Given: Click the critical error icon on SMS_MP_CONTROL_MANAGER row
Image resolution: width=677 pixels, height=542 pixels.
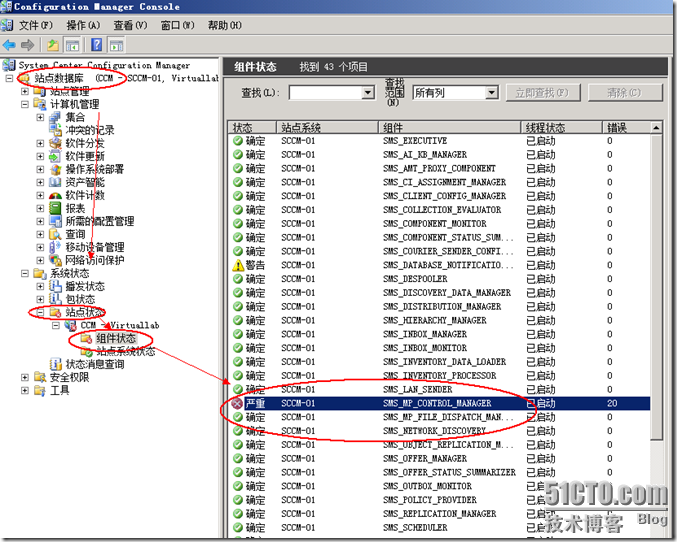Looking at the screenshot, I should point(237,403).
